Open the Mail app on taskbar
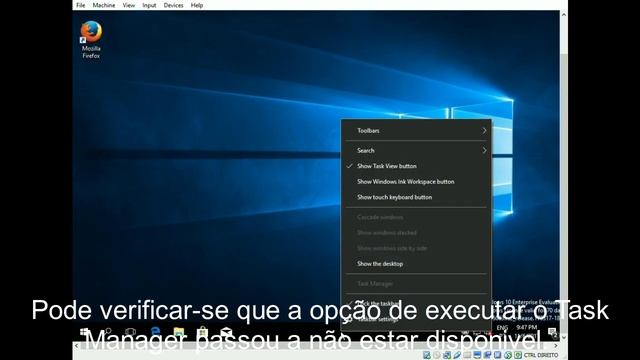 coord(226,332)
